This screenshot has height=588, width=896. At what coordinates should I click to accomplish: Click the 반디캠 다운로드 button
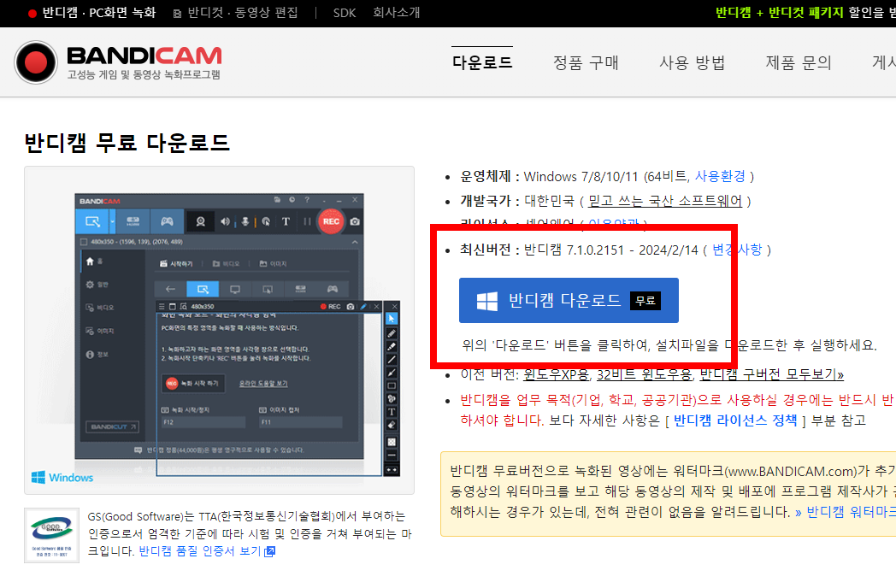569,301
